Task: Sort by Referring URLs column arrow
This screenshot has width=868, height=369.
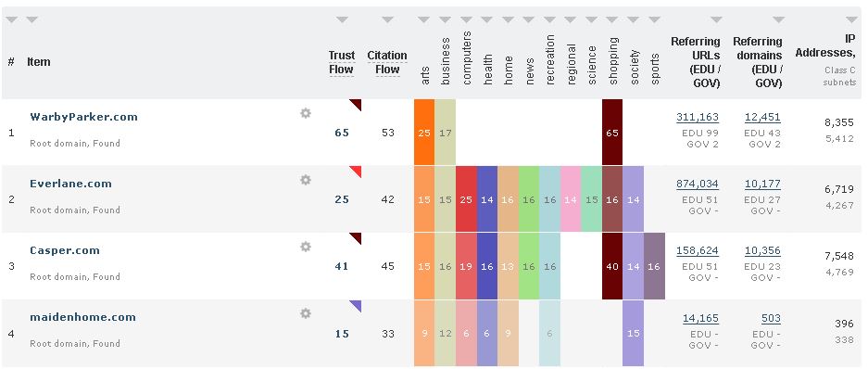Action: click(716, 20)
